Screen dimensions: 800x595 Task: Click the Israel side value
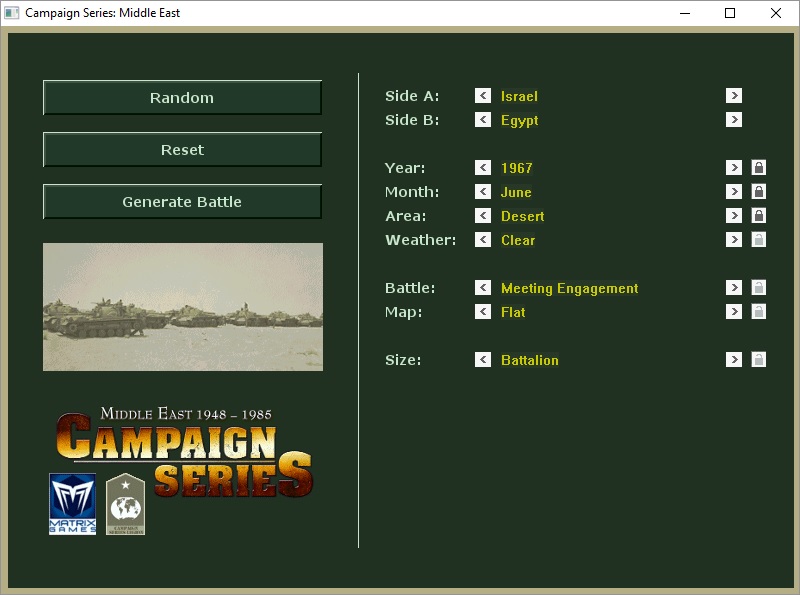519,96
